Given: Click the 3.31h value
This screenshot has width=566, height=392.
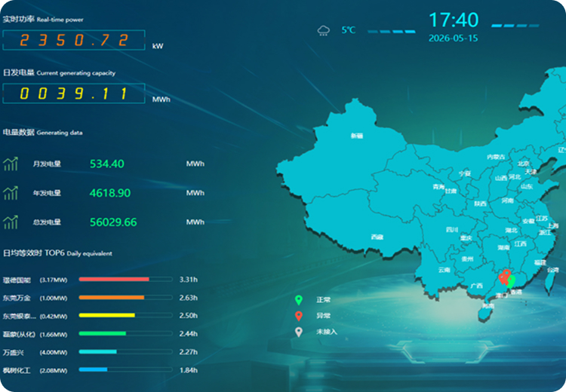Looking at the screenshot, I should tap(189, 280).
